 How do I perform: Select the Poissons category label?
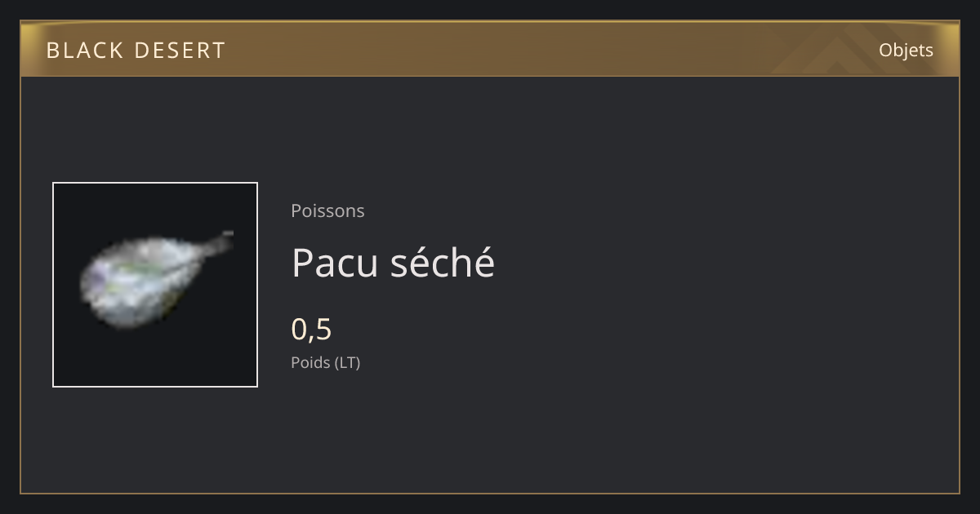327,210
